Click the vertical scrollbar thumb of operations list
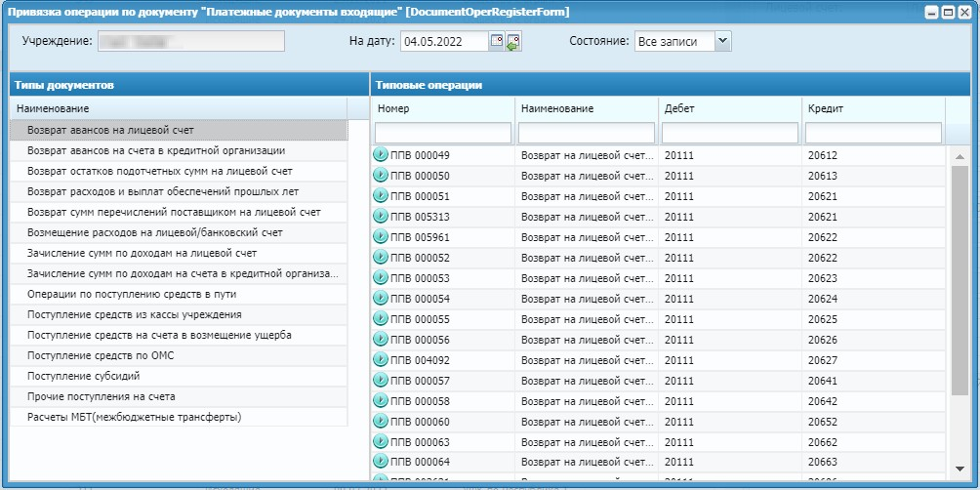Screen dimensions: 980x490 960,280
